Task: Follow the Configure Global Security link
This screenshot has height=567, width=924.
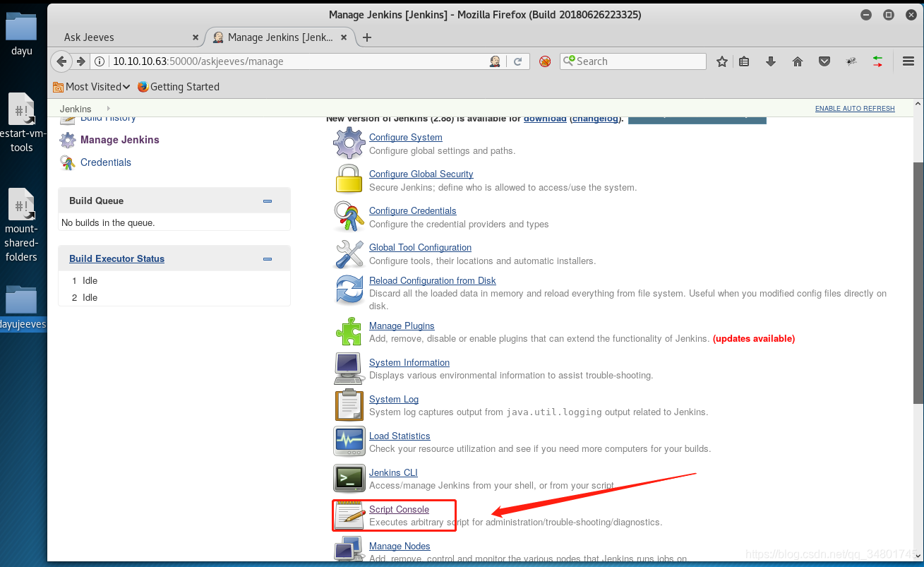Action: click(x=421, y=174)
